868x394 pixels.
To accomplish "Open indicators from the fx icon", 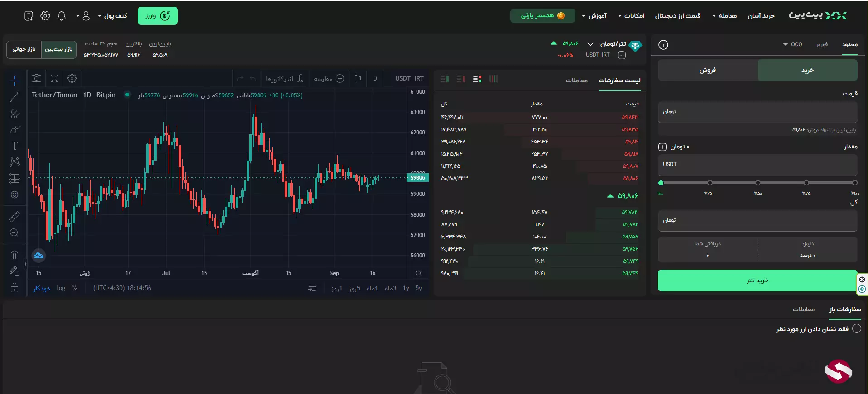I will (300, 79).
